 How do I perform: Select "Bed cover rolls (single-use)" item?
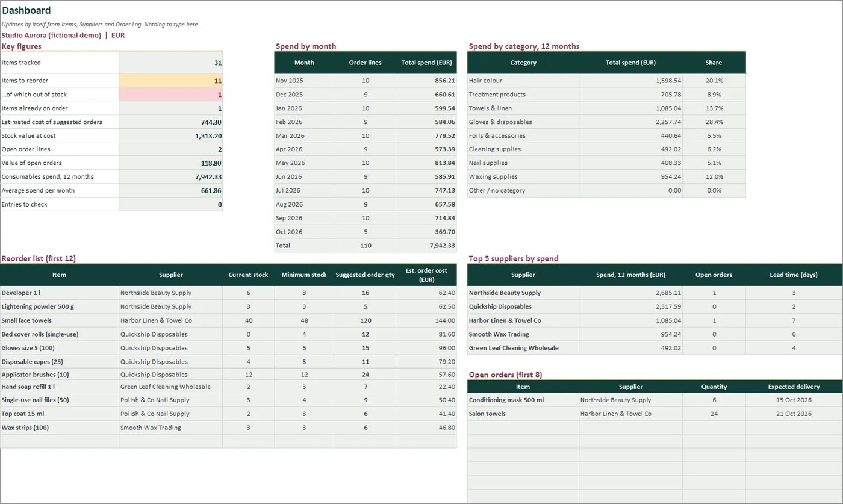60,335
